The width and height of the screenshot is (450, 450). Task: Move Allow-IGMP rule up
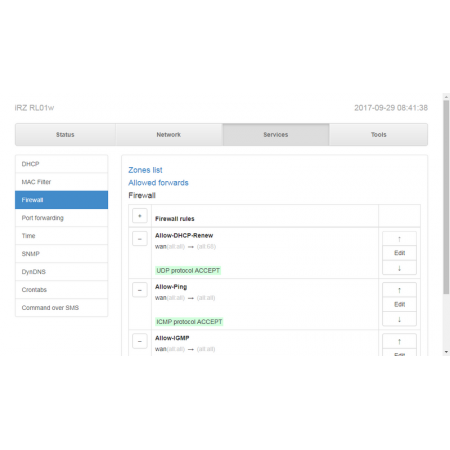(x=399, y=341)
